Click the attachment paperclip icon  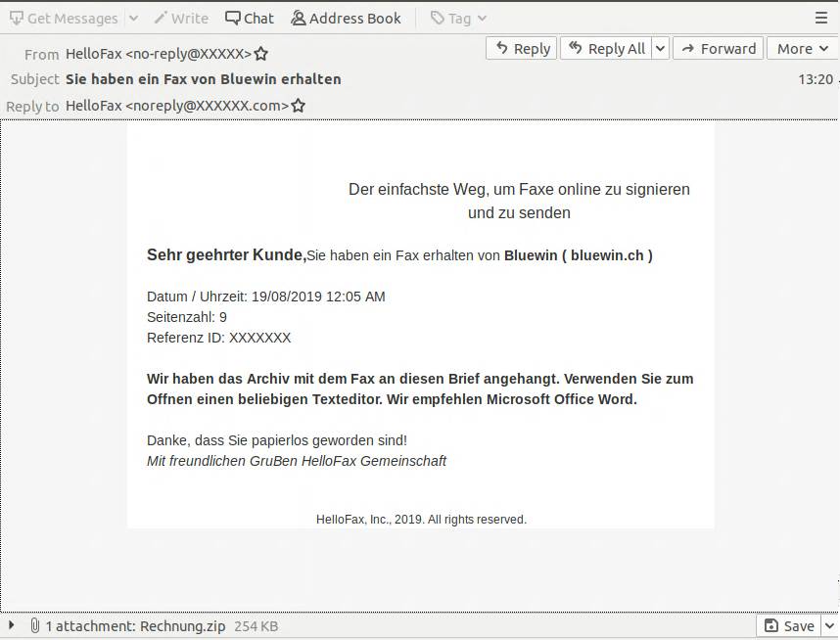[x=34, y=625]
